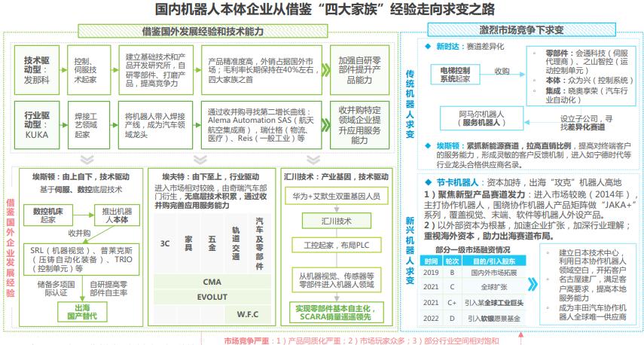Screen dimensions: 644x345
Task: Click the slide title about 国内机器人本体企业
Action: (x=325, y=9)
